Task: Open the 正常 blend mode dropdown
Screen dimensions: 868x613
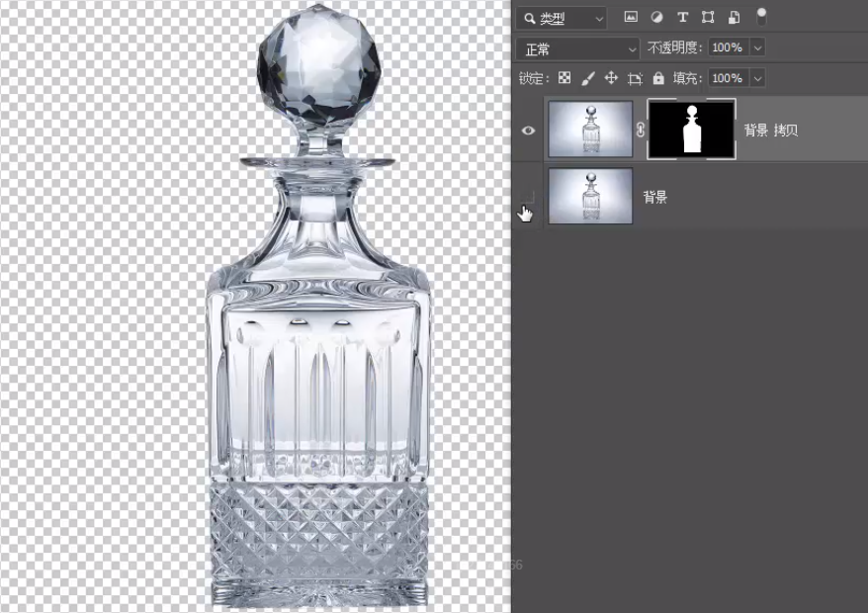Action: [x=577, y=49]
